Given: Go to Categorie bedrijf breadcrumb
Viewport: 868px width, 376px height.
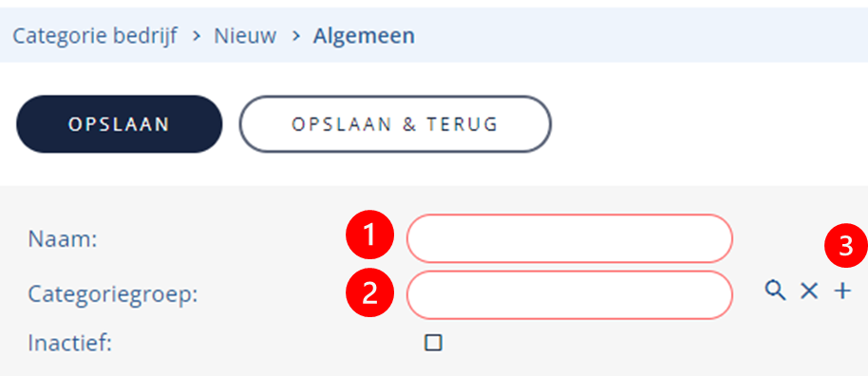Looking at the screenshot, I should 95,36.
